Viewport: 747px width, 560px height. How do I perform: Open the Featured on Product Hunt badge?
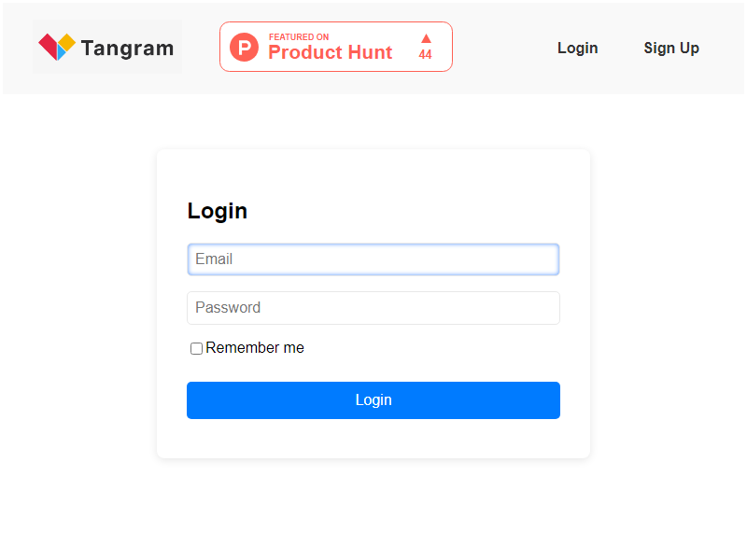click(x=336, y=47)
